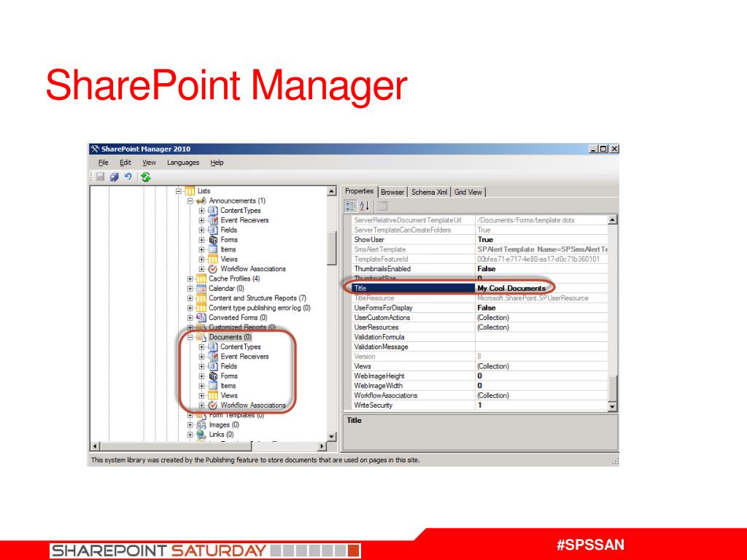Screen dimensions: 747x560
Task: Click the Images library icon
Action: click(x=201, y=425)
